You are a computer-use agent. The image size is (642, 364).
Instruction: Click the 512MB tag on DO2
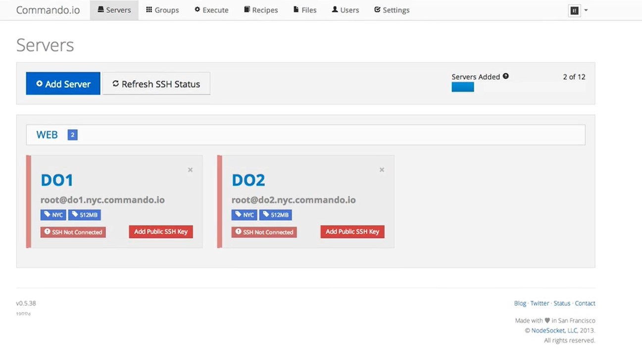coord(275,215)
